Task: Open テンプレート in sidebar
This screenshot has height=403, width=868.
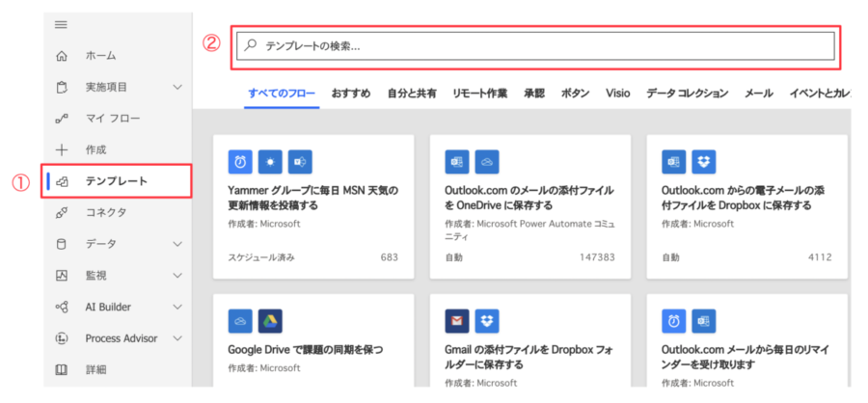Action: point(118,181)
